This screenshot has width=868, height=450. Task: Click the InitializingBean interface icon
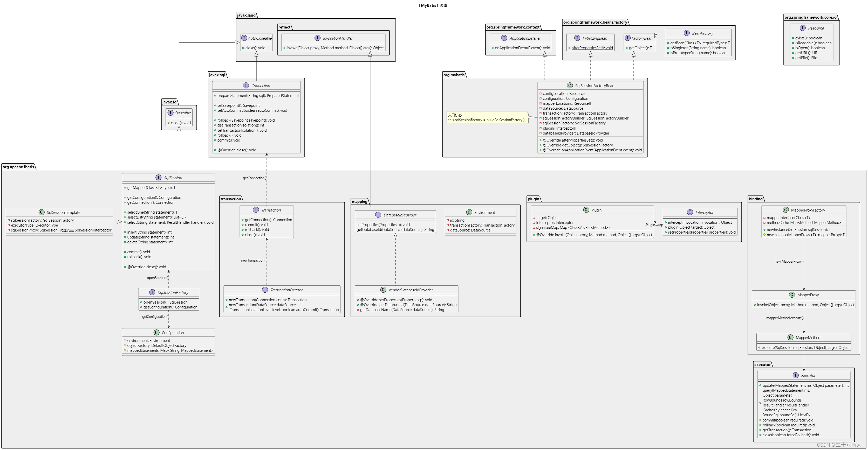pyautogui.click(x=577, y=38)
